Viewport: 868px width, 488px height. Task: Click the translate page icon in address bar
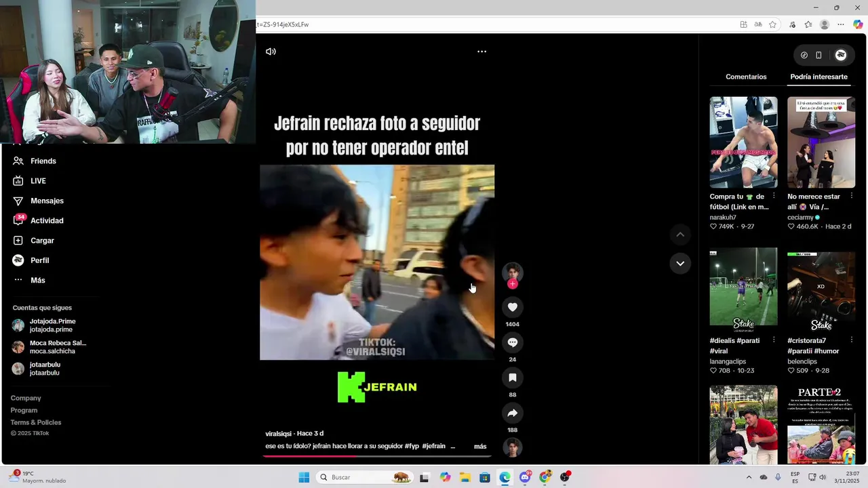pyautogui.click(x=758, y=24)
